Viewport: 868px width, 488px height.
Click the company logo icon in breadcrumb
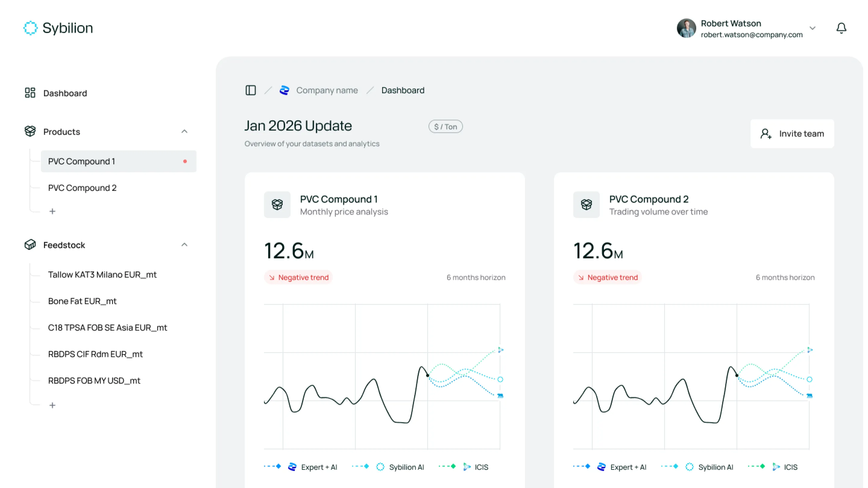point(285,90)
